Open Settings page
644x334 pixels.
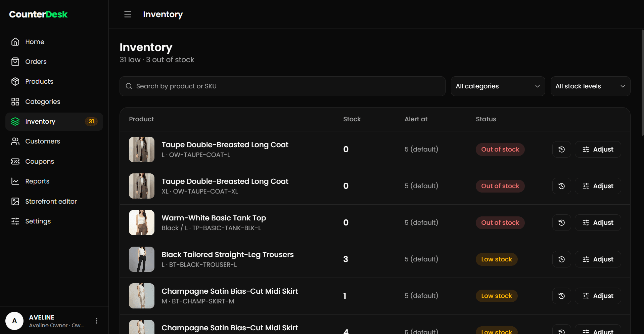(54, 221)
